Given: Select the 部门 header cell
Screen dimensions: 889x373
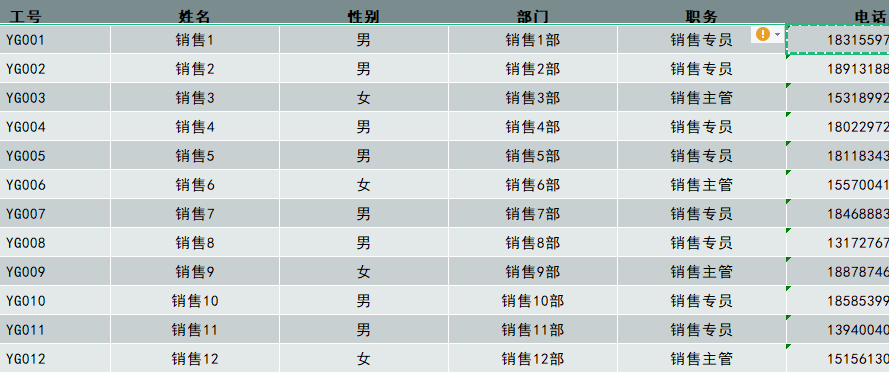Looking at the screenshot, I should pos(532,12).
